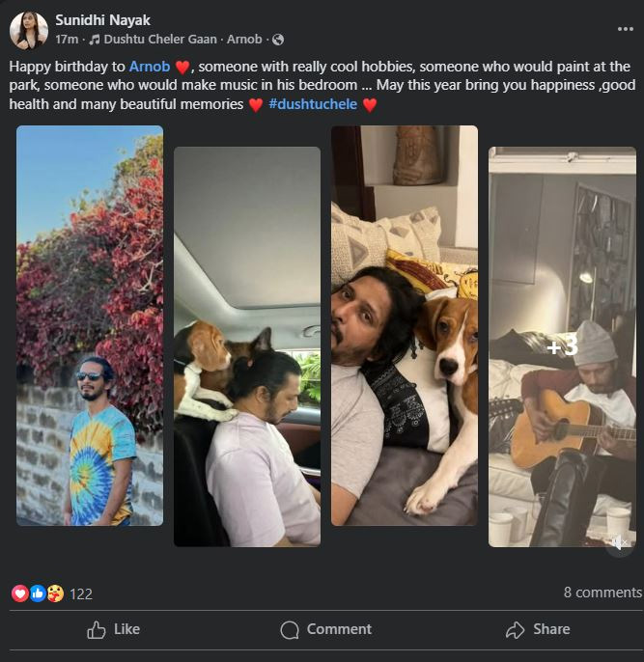View the 8 comments

(x=602, y=593)
